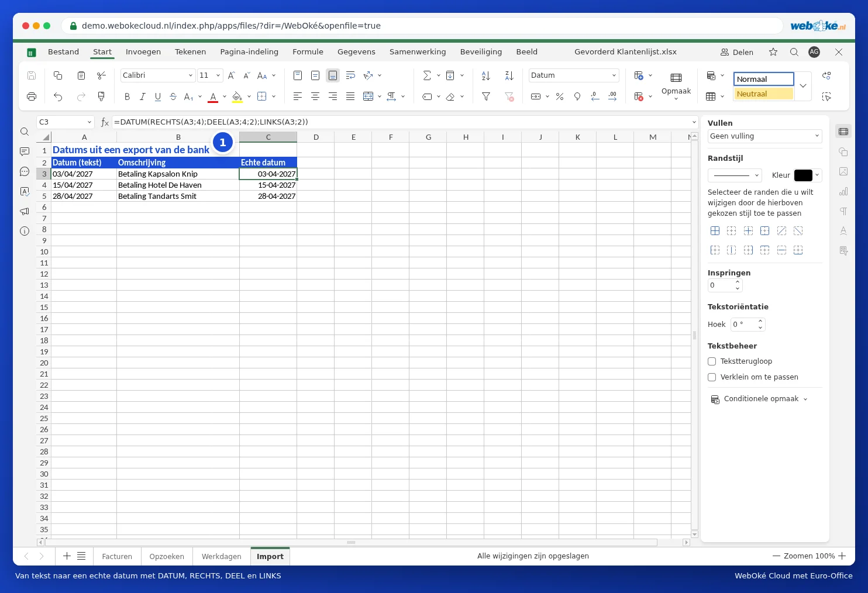Viewport: 868px width, 593px height.
Task: Apply underline to the selected cell
Action: [158, 96]
